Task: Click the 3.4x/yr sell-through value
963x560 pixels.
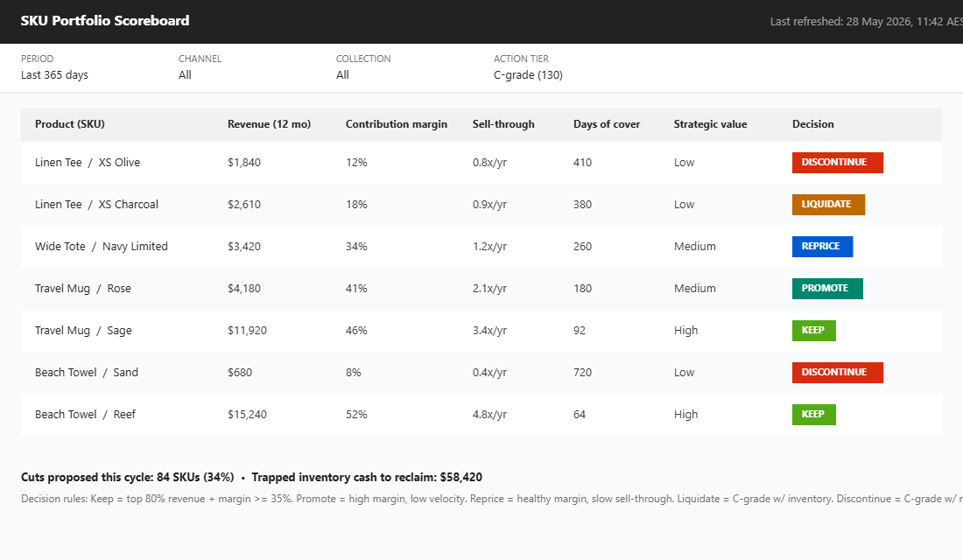Action: click(x=489, y=331)
